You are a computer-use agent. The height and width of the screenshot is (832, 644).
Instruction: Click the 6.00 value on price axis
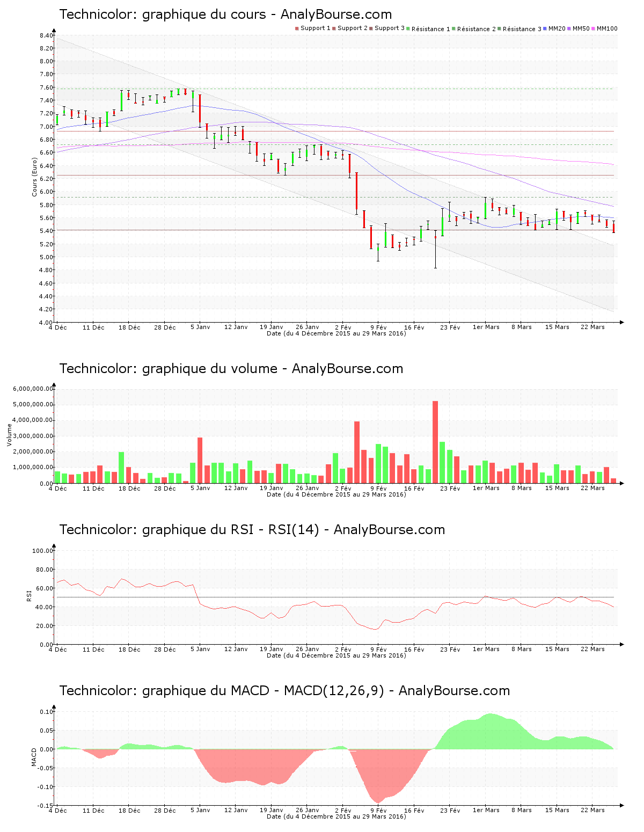click(46, 192)
